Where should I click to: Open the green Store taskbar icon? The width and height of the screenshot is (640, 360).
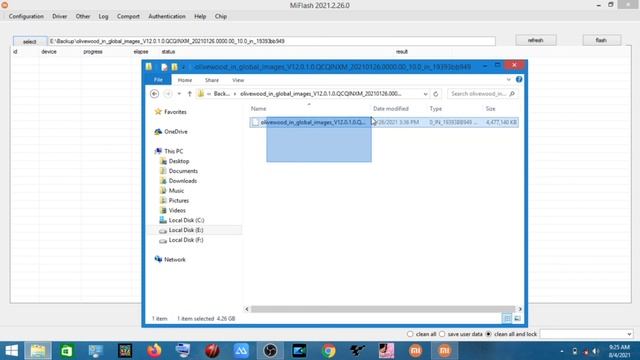click(x=67, y=351)
